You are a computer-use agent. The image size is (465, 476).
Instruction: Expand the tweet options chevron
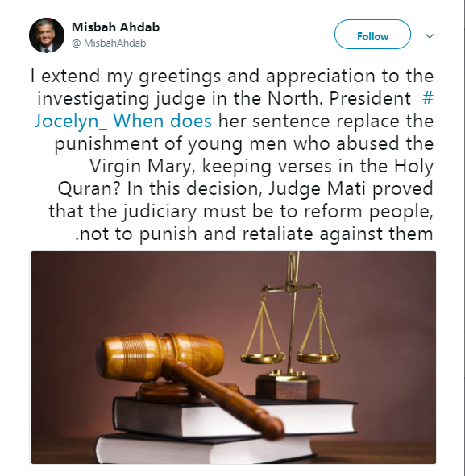pyautogui.click(x=430, y=35)
